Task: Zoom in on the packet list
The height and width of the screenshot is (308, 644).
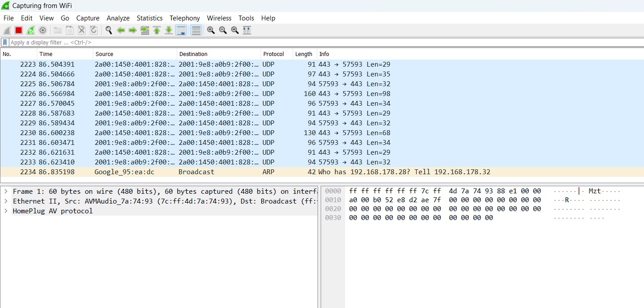Action: pos(211,30)
